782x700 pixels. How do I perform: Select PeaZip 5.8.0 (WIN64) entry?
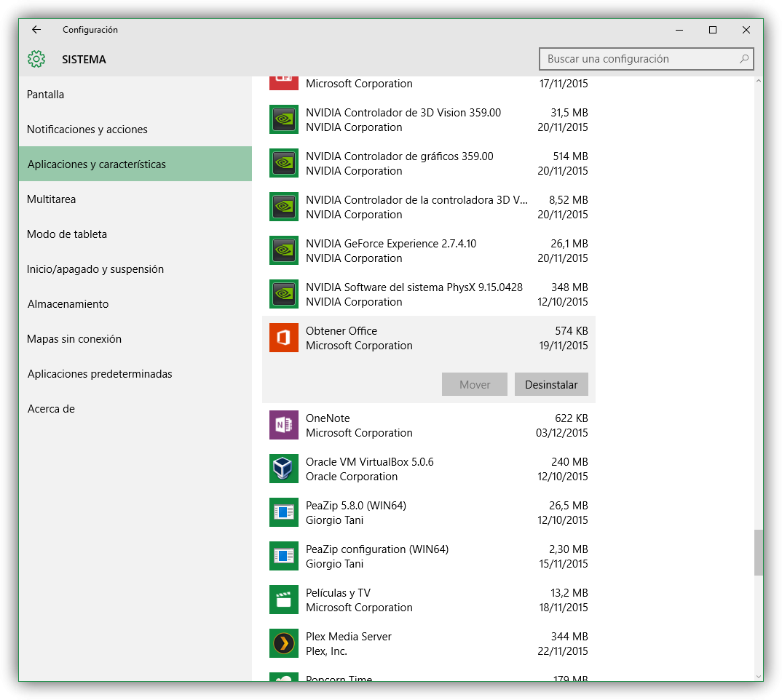(428, 512)
